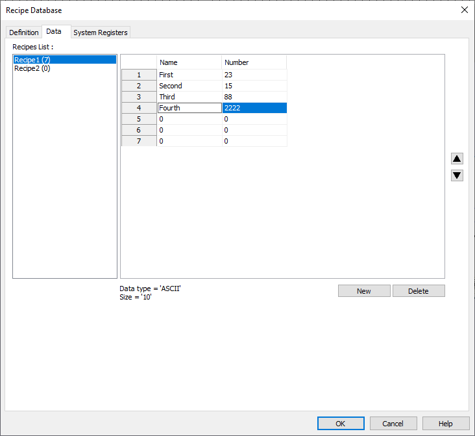Select the Second name cell
The height and width of the screenshot is (436, 475).
coord(189,86)
